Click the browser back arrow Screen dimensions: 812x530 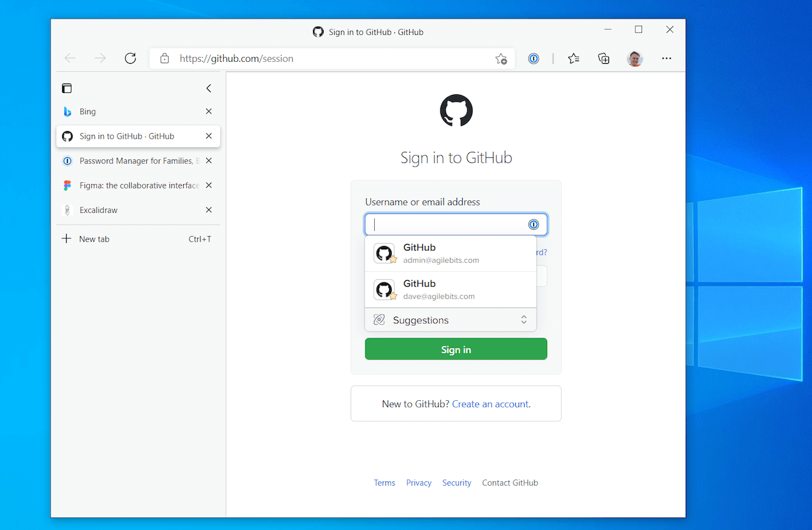(x=70, y=59)
